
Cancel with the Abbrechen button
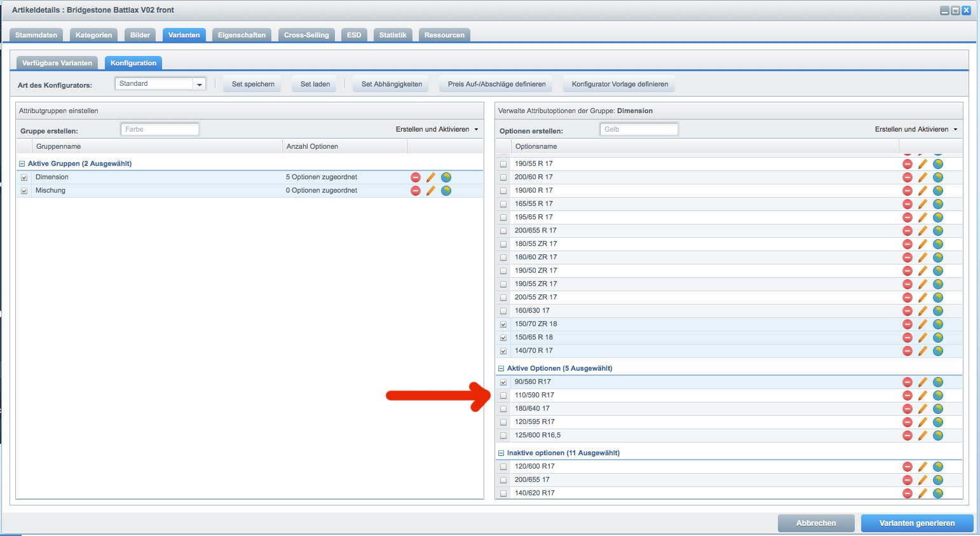point(816,523)
